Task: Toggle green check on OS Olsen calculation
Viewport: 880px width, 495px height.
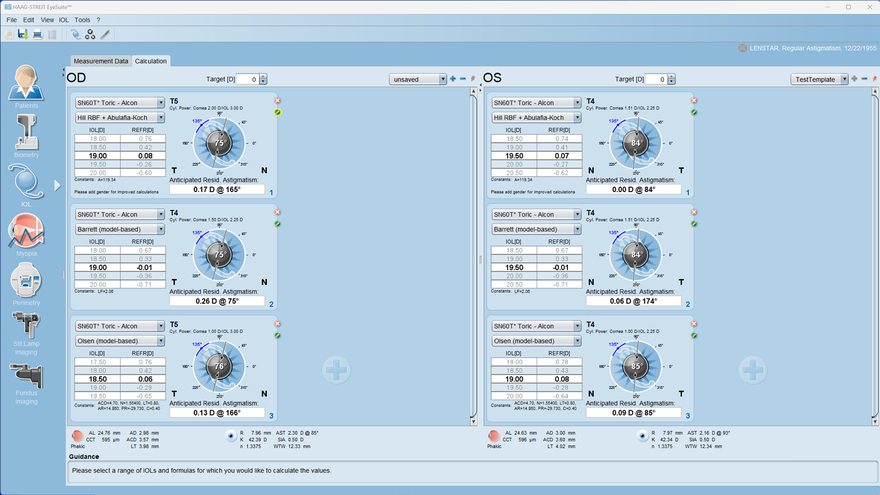Action: point(693,336)
